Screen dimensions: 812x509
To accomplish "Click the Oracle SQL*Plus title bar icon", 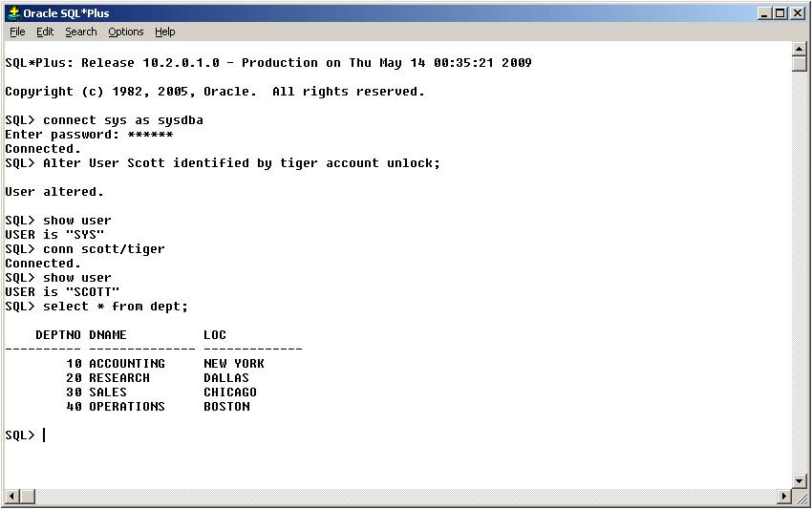I will (x=14, y=13).
